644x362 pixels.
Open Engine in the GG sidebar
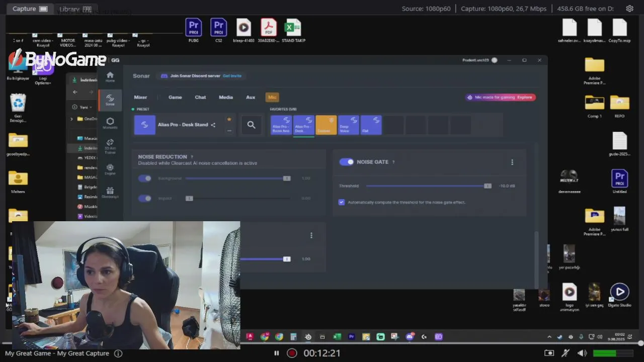(110, 169)
